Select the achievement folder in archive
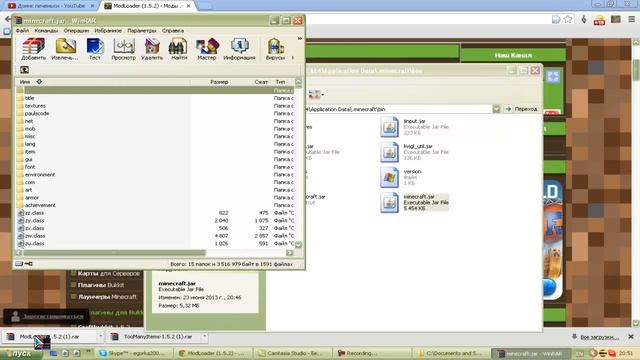 (40, 205)
